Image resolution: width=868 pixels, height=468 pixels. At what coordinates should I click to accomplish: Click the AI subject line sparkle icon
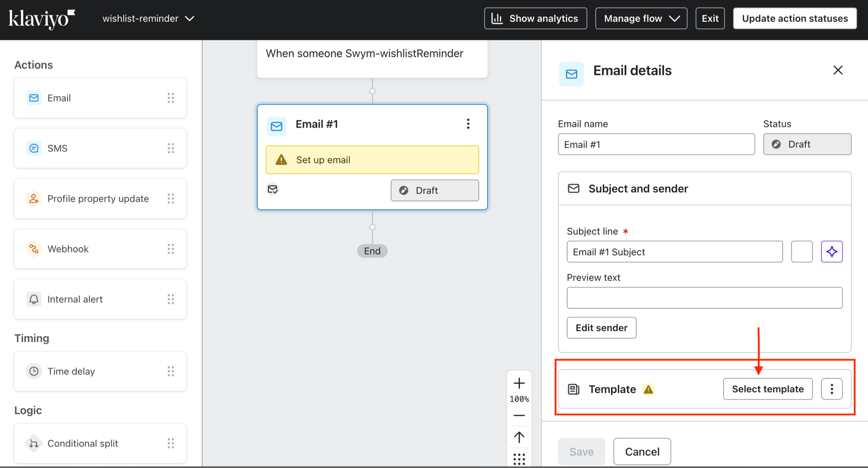click(x=832, y=252)
